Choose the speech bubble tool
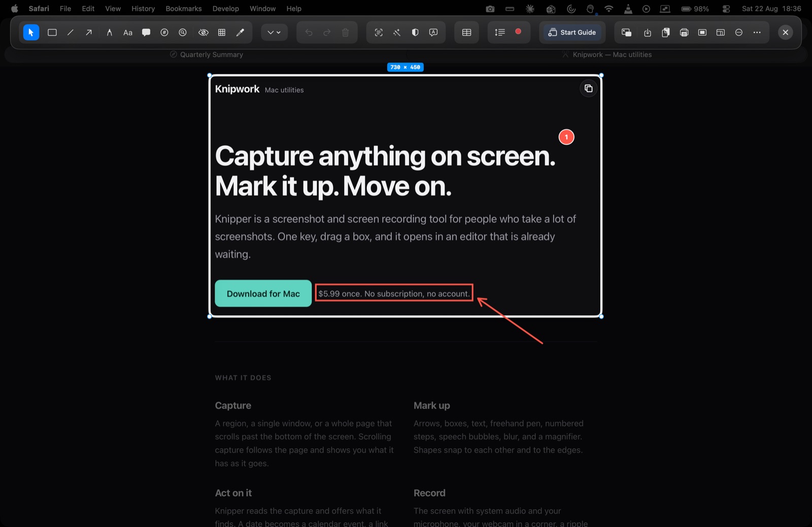Viewport: 812px width, 527px height. pyautogui.click(x=146, y=32)
